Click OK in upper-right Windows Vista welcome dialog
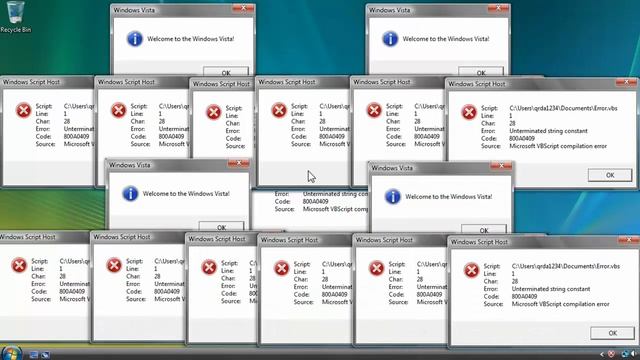Screen dimensions: 640x360 pos(481,72)
